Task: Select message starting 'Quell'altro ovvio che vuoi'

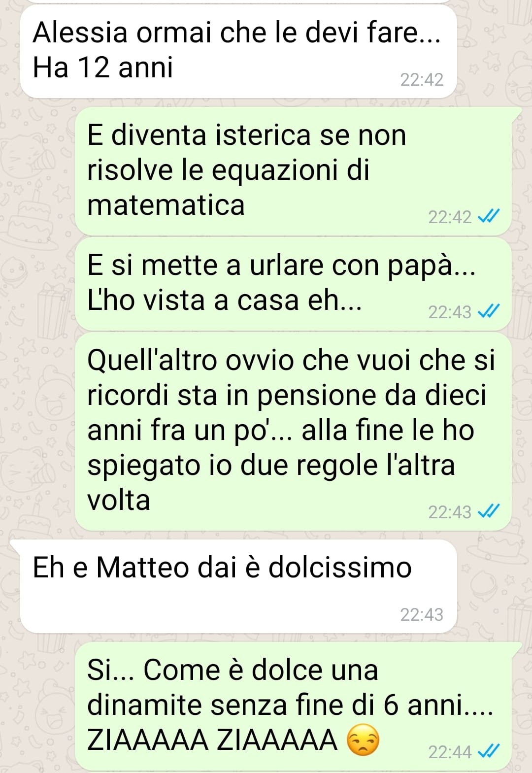Action: 293,432
